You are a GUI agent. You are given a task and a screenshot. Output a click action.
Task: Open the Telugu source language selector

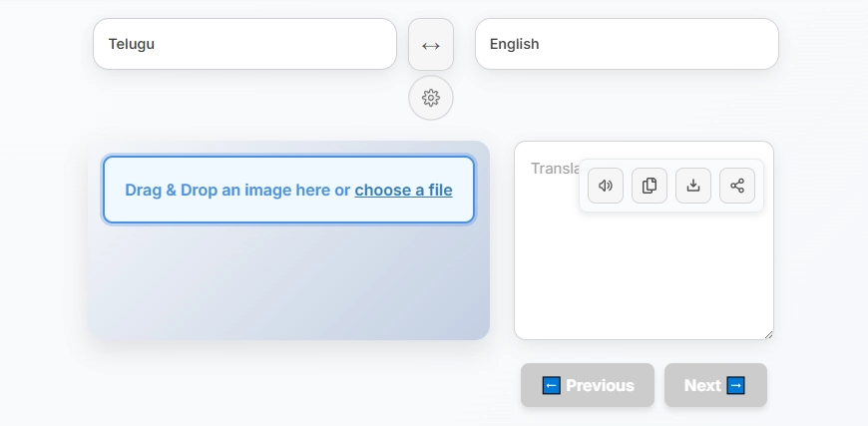[x=244, y=44]
